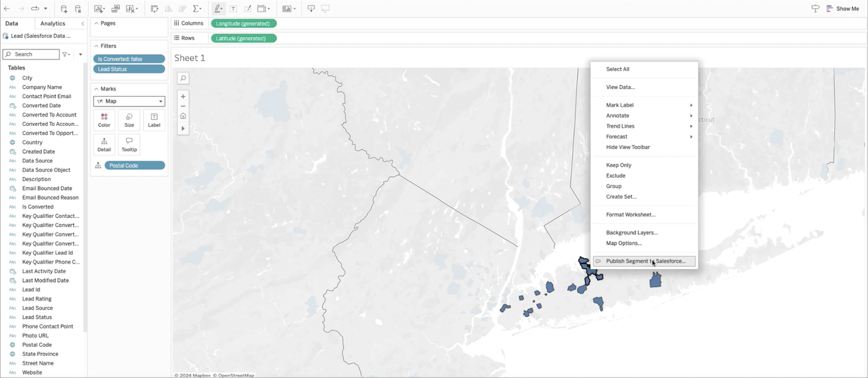Screen dimensions: 868x378
Task: Select the Lead Source field
Action: pyautogui.click(x=37, y=308)
